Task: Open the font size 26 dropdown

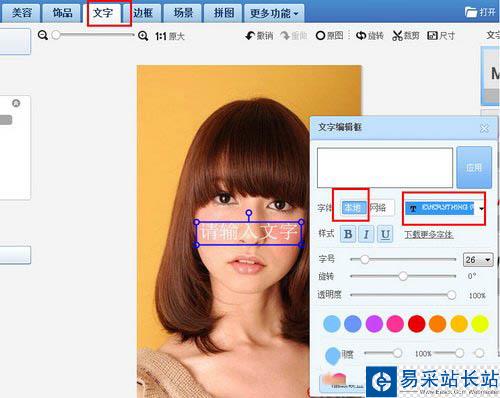Action: (x=478, y=260)
